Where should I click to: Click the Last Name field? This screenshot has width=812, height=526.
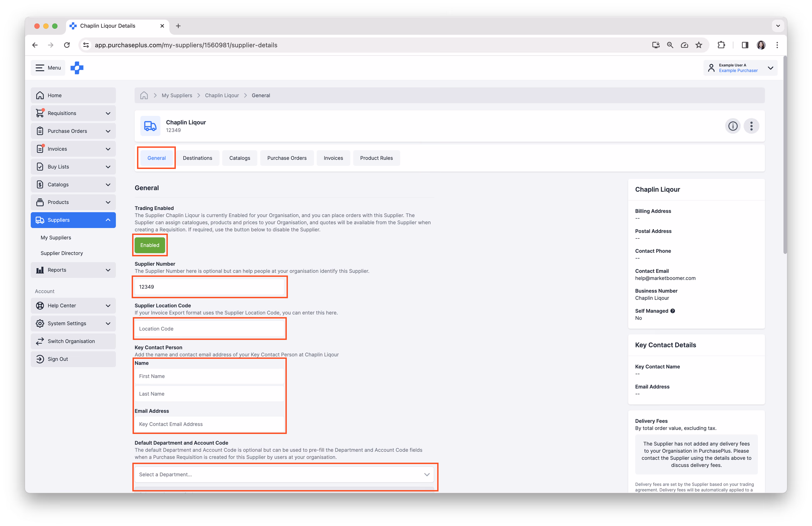click(209, 394)
